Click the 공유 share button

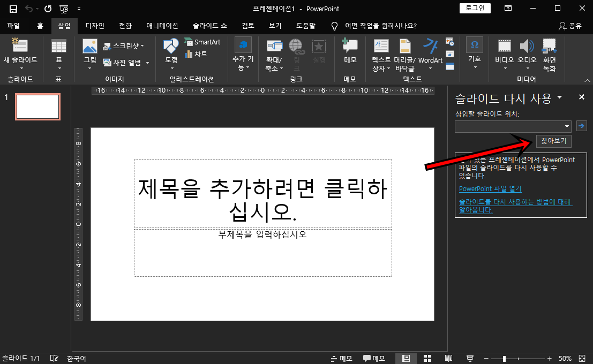coord(570,26)
